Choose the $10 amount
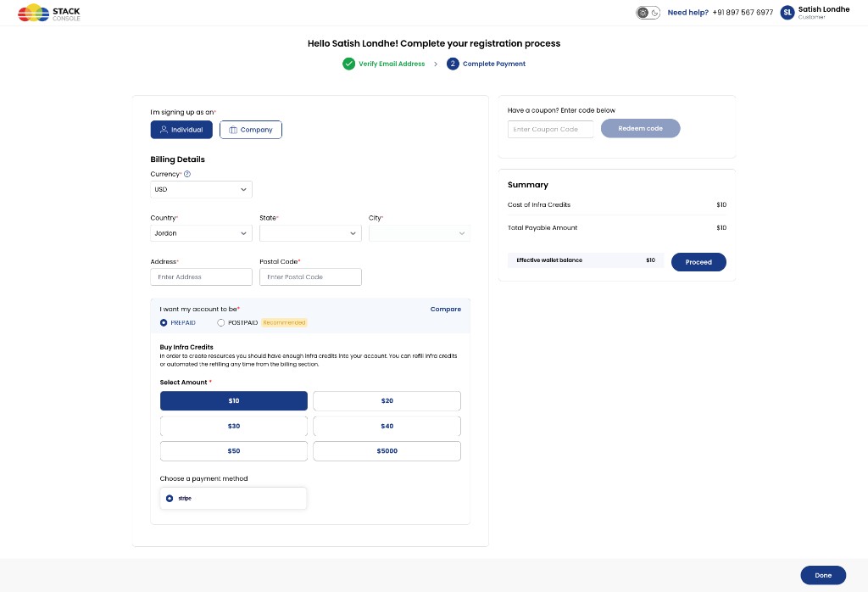The width and height of the screenshot is (868, 592). point(234,401)
